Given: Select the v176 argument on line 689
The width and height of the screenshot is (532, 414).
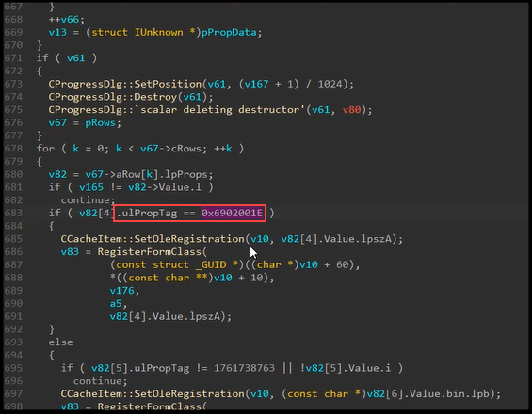Looking at the screenshot, I should tap(121, 291).
